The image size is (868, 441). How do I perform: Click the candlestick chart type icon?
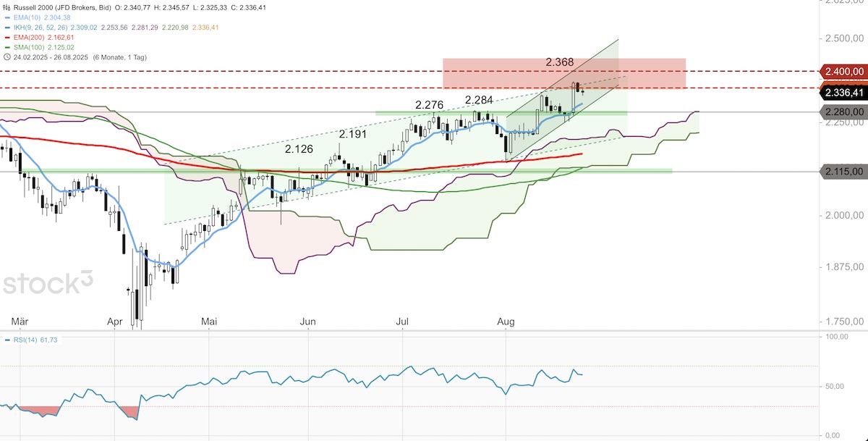[x=7, y=8]
